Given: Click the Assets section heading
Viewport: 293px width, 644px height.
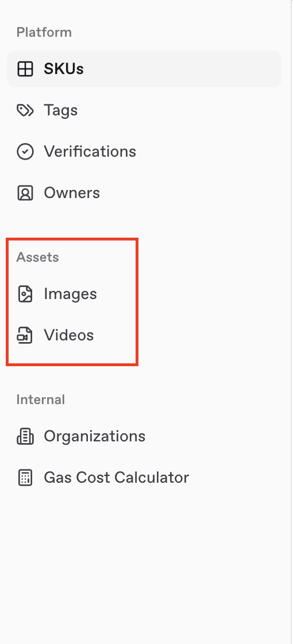Looking at the screenshot, I should point(37,257).
